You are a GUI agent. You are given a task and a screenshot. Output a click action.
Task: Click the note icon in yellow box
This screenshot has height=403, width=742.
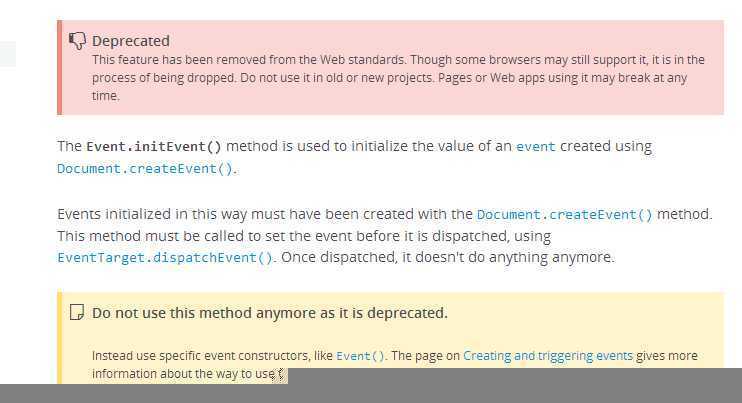[77, 313]
